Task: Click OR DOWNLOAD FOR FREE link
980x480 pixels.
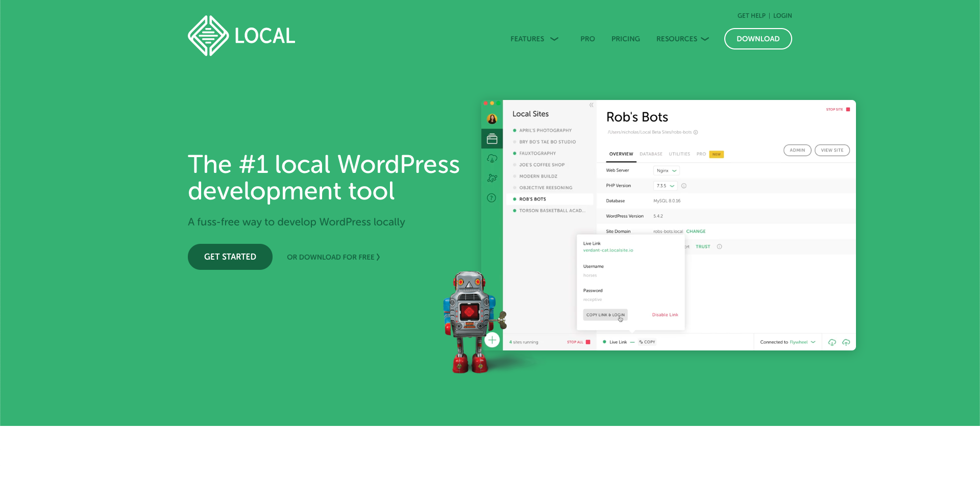Action: [333, 257]
